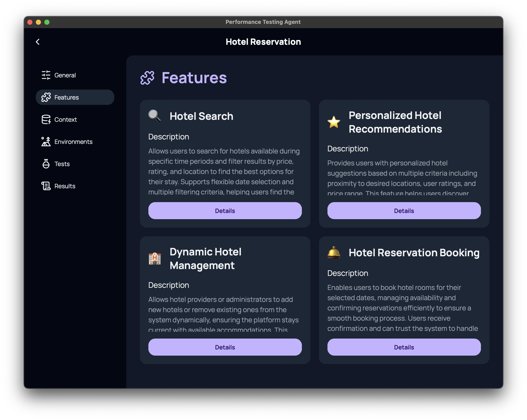Click the star icon on Personalized Hotel Recommendations
The image size is (527, 420).
pos(334,122)
